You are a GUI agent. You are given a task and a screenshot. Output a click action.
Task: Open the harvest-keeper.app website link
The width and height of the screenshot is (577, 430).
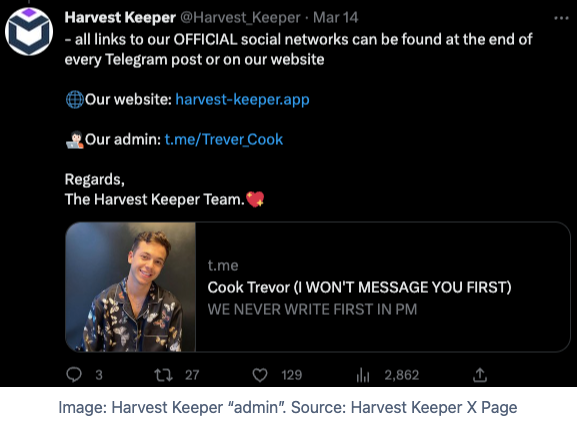tap(243, 99)
